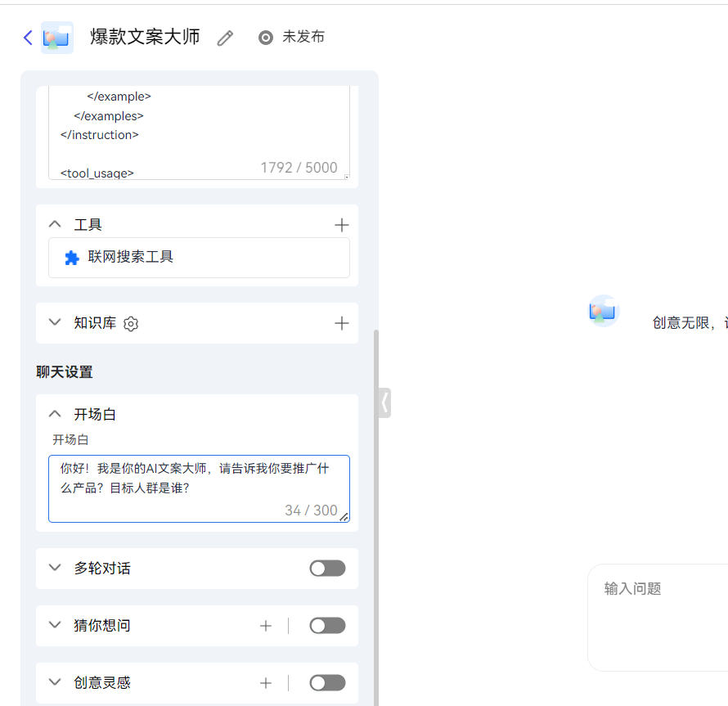Select the 联网搜索工具 plugin icon

[x=73, y=258]
